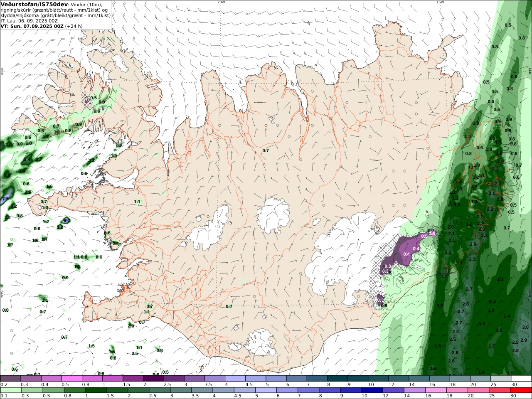Pick the bottom-row rain swatch starting at 2.5
This screenshot has height=399, width=532.
[160, 390]
